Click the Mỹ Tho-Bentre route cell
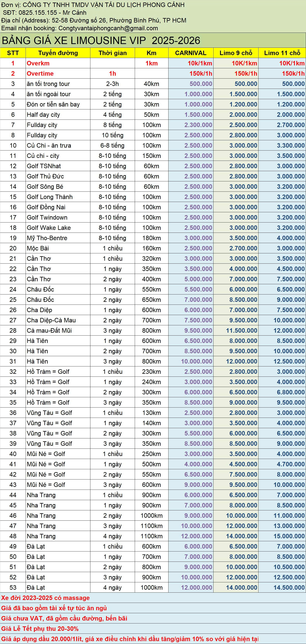 tap(47, 238)
